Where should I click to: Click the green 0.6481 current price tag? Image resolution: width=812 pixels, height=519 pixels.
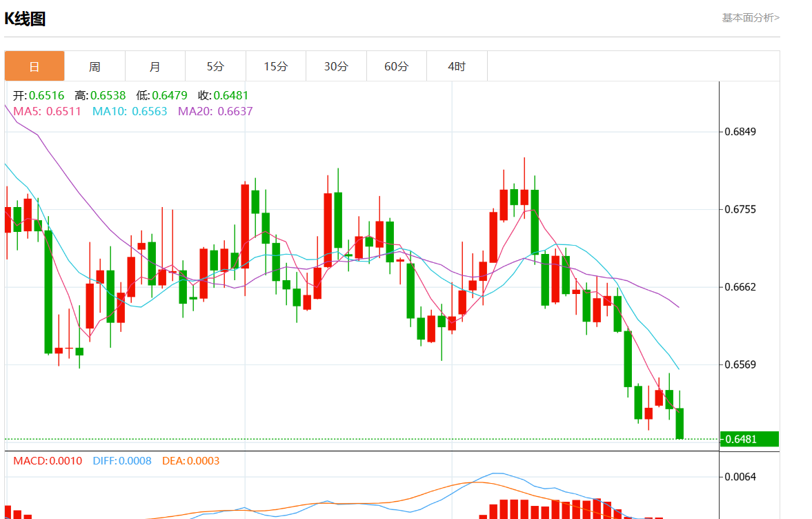click(x=749, y=439)
